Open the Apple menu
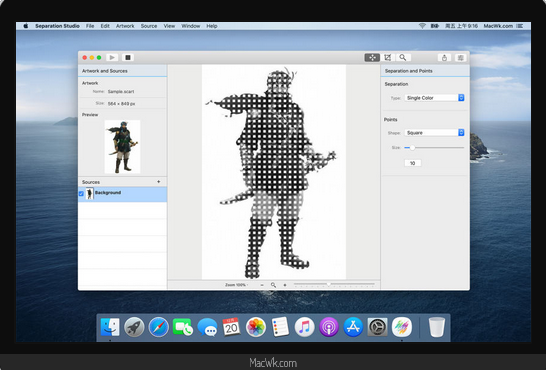Viewport: 546px width, 370px height. (x=25, y=26)
